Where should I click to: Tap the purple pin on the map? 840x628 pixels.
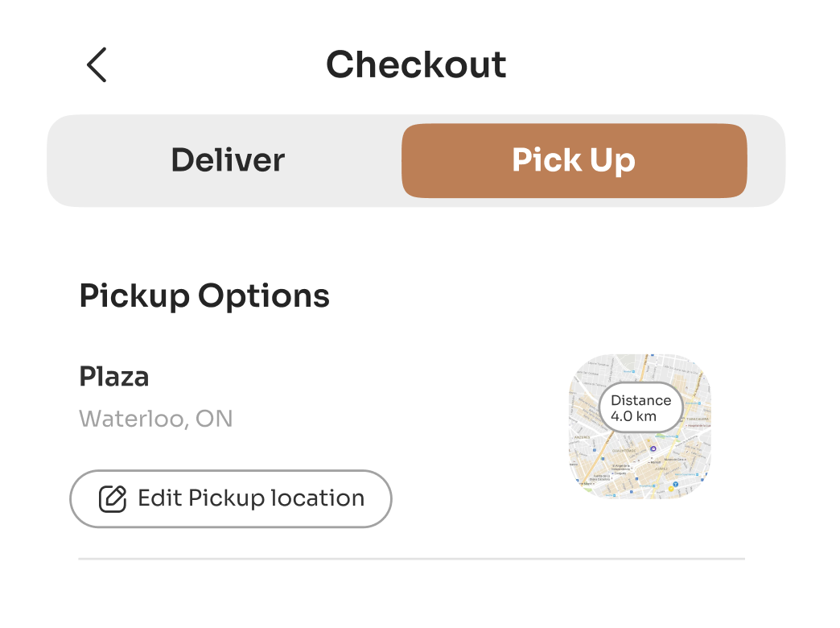(653, 448)
